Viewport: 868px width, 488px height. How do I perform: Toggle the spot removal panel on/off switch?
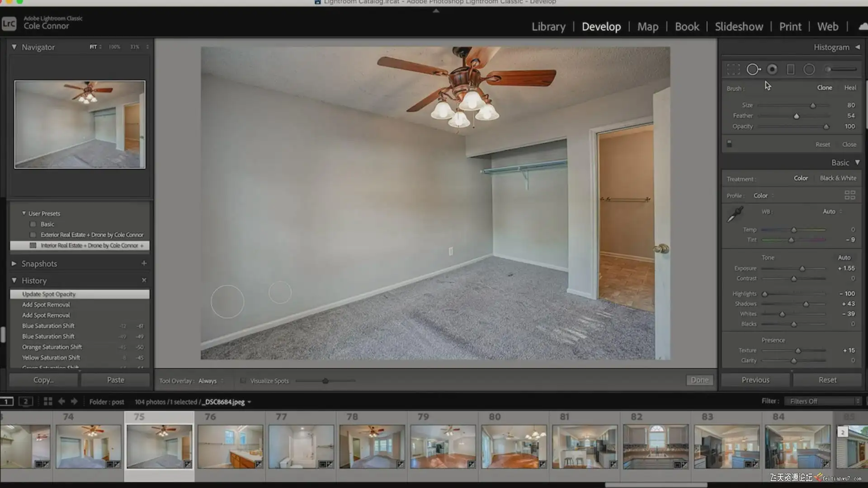[729, 144]
